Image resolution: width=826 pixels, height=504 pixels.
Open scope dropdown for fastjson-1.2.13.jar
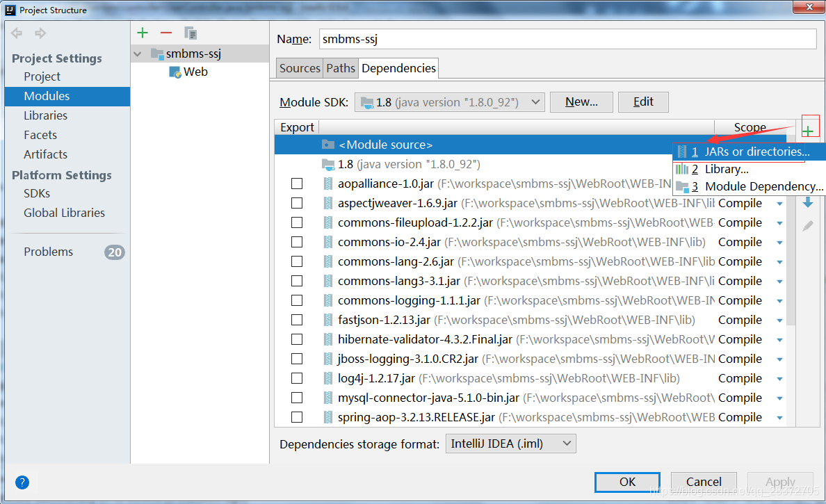(x=779, y=320)
